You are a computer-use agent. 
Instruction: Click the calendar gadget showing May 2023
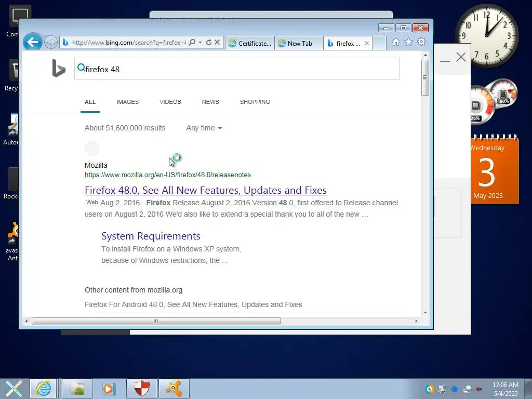[495, 170]
